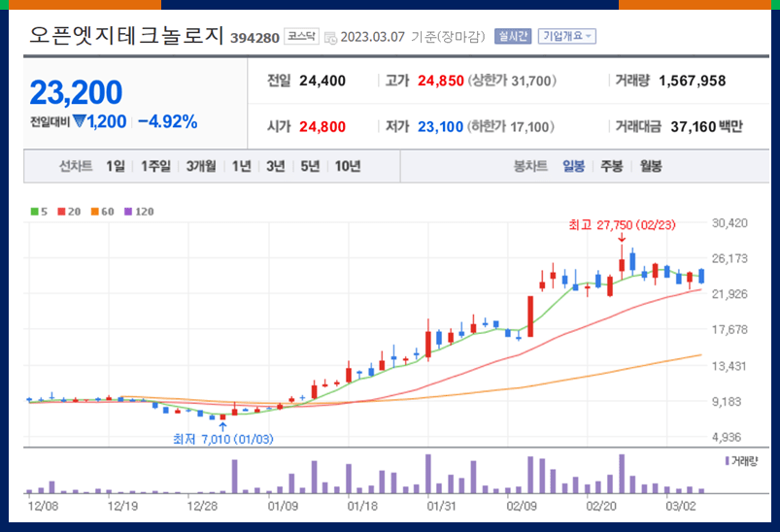Viewport: 780px width, 532px height.
Task: Click the 코스닥 market badge
Action: [x=301, y=36]
